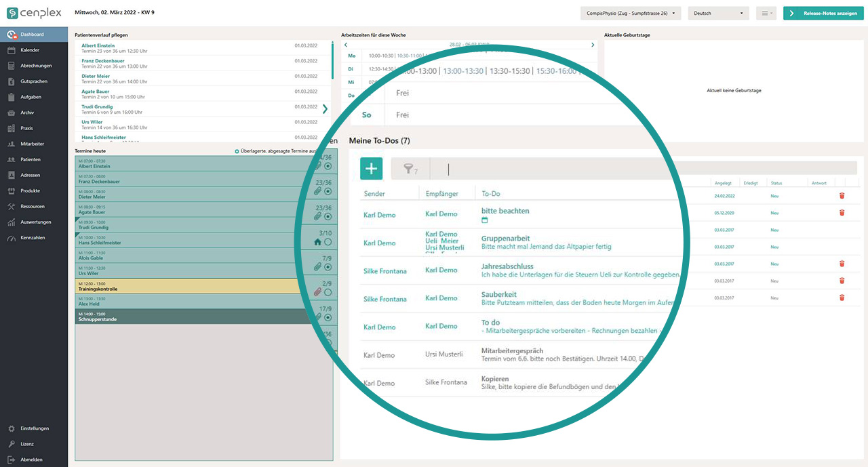
Task: Open Ressourcen in the sidebar
Action: coord(34,206)
